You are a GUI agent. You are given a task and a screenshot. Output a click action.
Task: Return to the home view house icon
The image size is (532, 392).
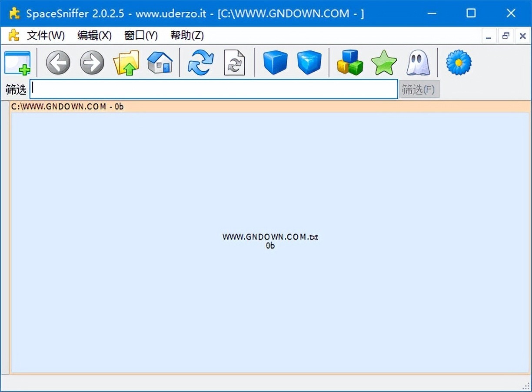pyautogui.click(x=160, y=63)
